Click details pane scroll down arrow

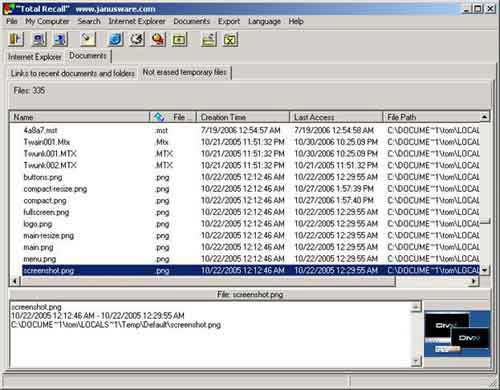click(x=416, y=361)
